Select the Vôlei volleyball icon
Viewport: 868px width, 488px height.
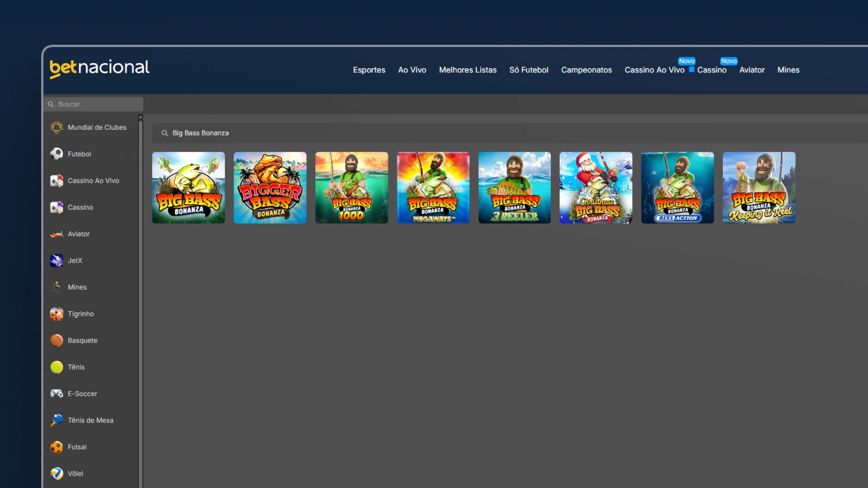tap(57, 474)
